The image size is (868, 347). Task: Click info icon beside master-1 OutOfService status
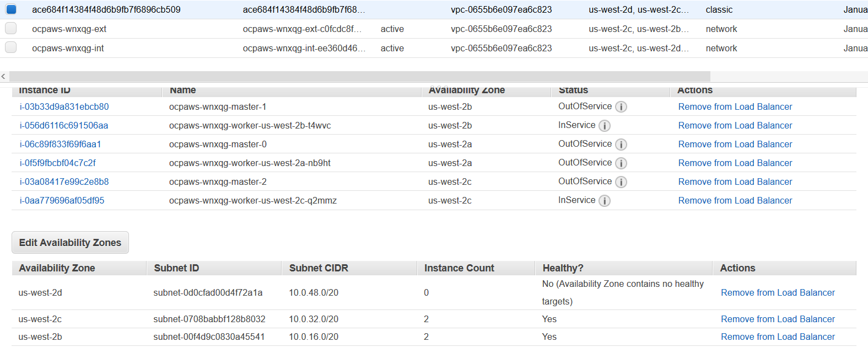621,106
